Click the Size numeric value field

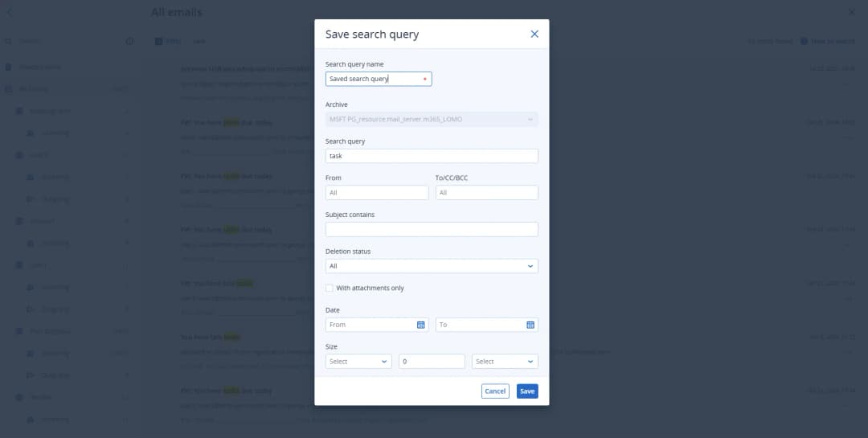[x=432, y=362]
